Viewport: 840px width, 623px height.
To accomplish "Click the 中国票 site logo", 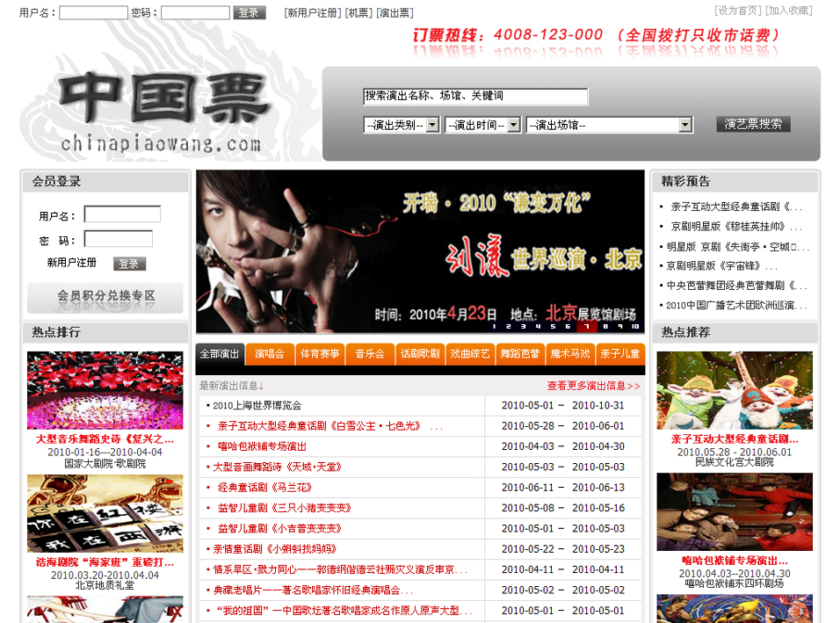I will click(163, 111).
